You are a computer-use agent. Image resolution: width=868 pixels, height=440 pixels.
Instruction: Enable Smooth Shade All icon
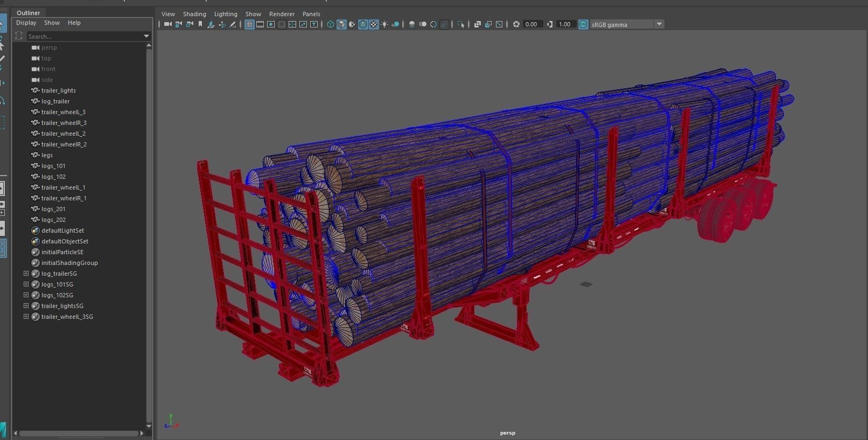pos(341,24)
